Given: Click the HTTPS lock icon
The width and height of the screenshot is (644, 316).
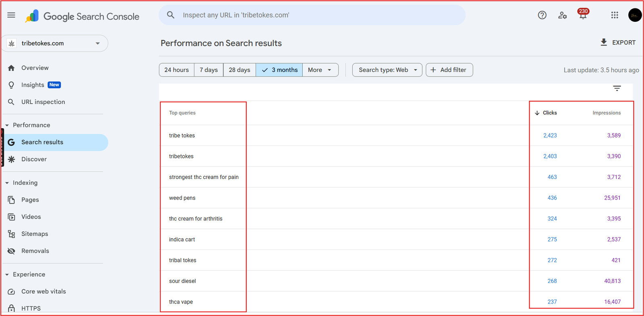Looking at the screenshot, I should click(11, 308).
